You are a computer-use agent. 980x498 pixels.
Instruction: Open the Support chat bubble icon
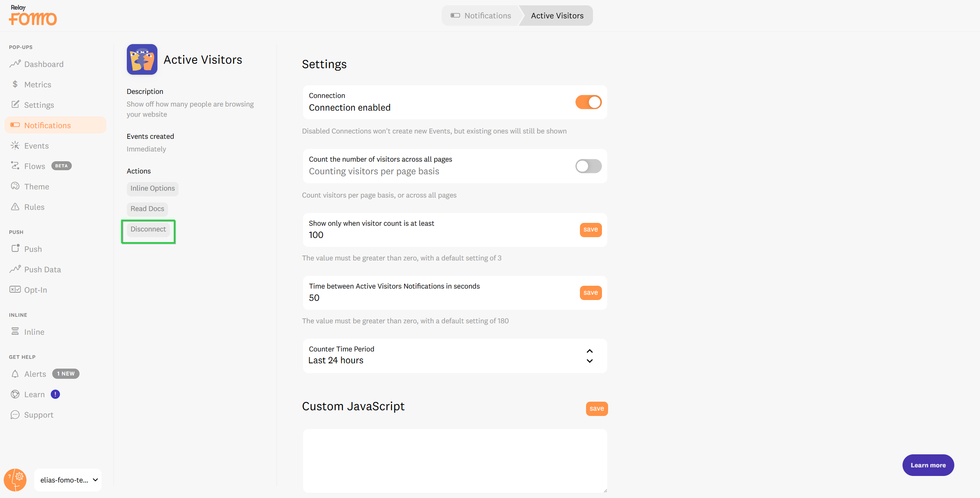pyautogui.click(x=15, y=414)
